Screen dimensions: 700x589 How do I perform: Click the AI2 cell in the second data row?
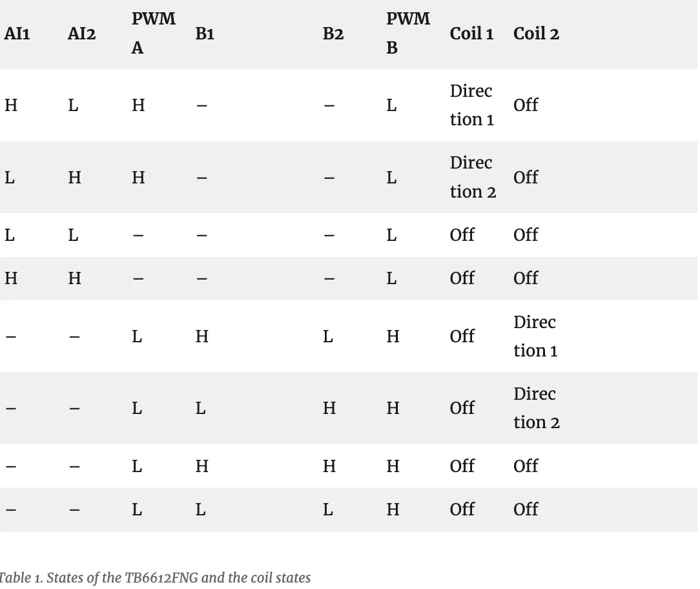click(x=75, y=177)
